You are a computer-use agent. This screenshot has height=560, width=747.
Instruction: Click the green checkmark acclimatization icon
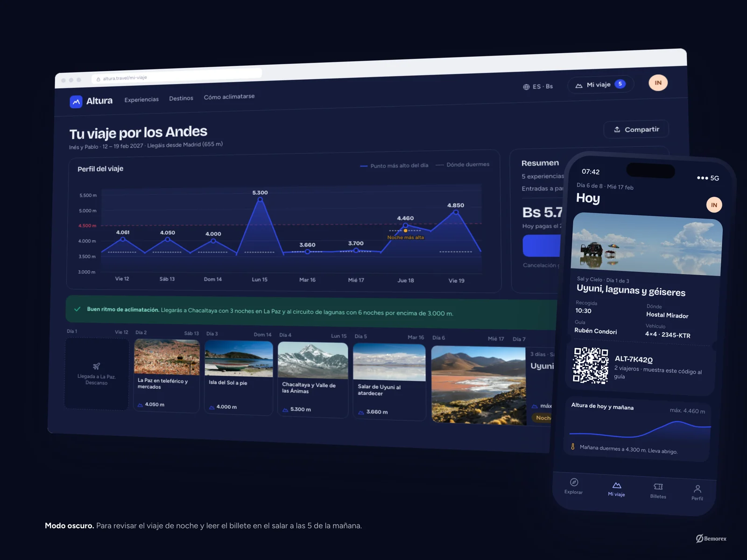click(x=77, y=309)
